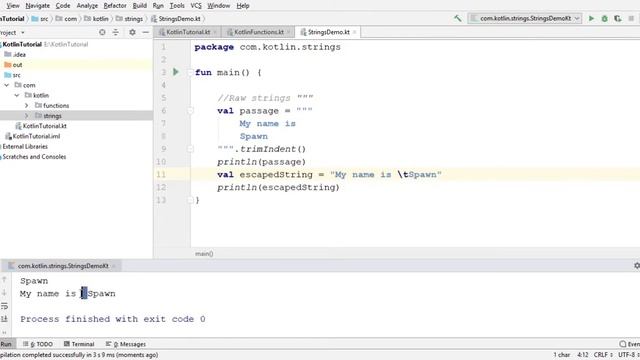Click the kotlin breadcrumb in navigation bar
Image resolution: width=640 pixels, height=360 pixels.
(x=96, y=19)
